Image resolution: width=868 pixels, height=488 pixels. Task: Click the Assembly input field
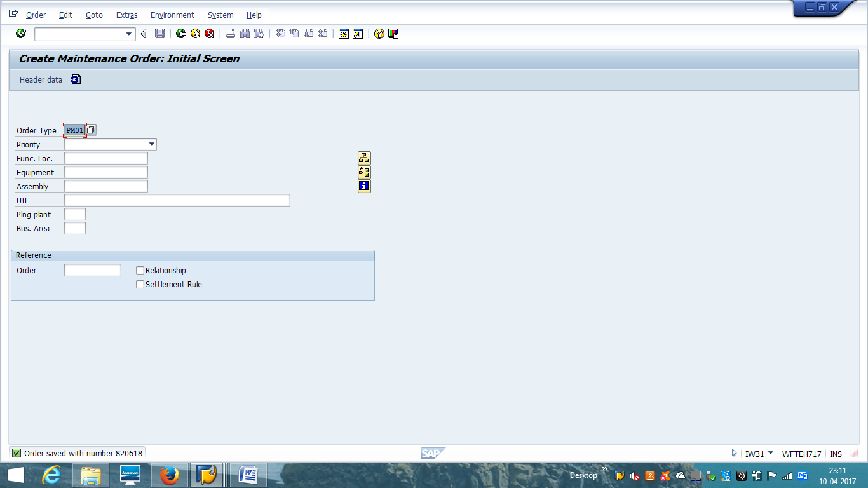pyautogui.click(x=106, y=186)
